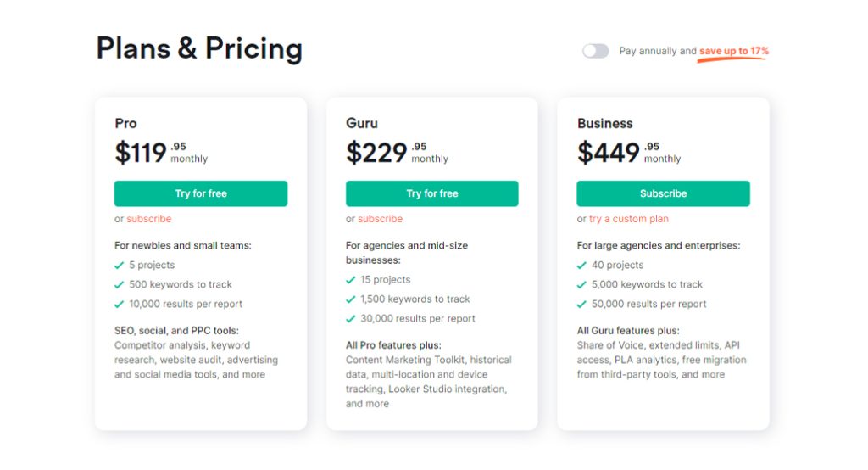Click the checkmark beside 1,500 keywords to track

350,299
